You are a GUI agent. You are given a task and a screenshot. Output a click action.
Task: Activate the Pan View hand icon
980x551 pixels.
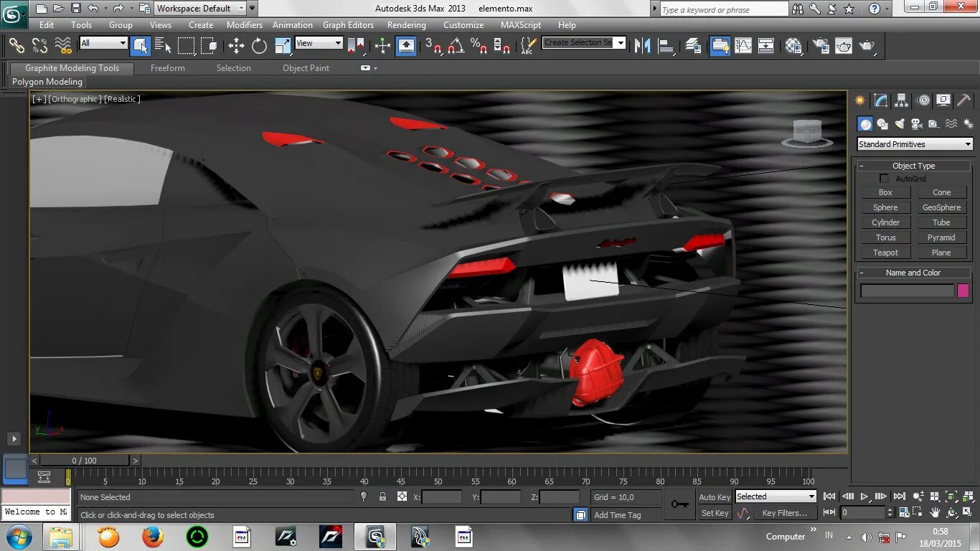(935, 513)
